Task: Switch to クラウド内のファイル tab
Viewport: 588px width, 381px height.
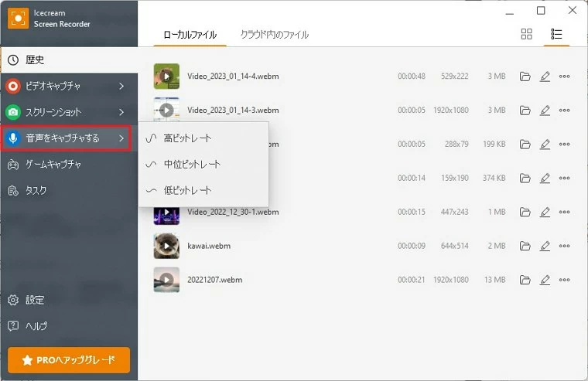Action: click(274, 35)
